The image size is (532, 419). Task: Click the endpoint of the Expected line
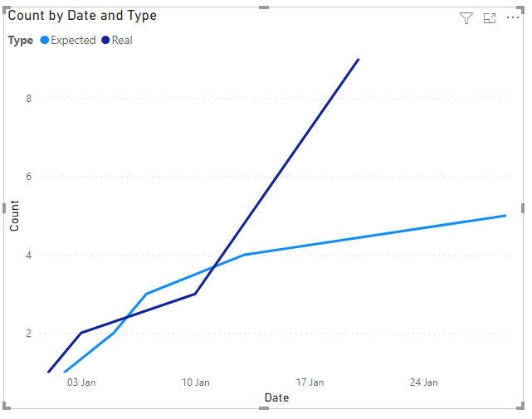pyautogui.click(x=505, y=216)
